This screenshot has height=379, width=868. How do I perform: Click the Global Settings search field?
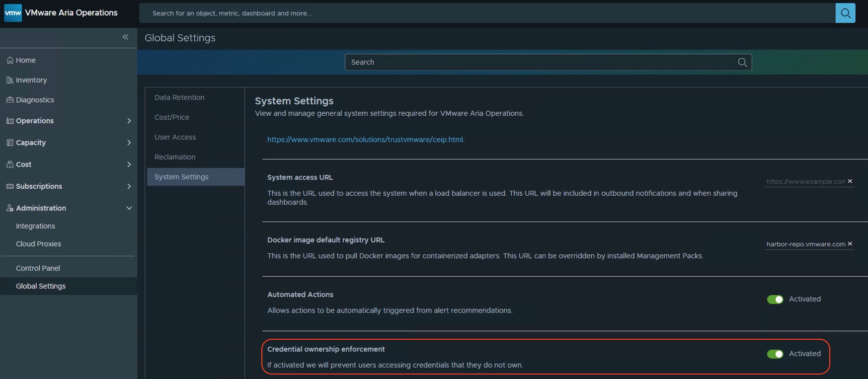[x=542, y=62]
